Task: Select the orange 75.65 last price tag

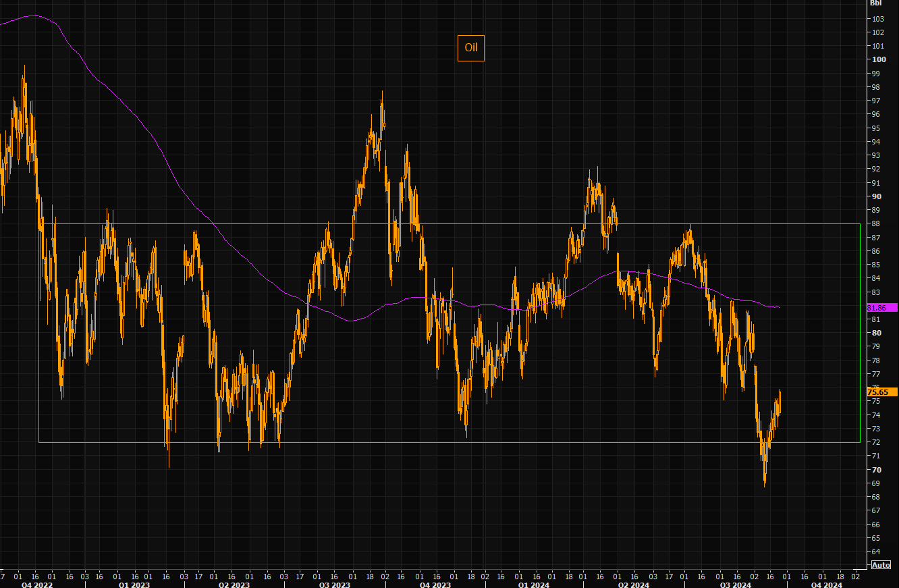Action: pos(880,392)
